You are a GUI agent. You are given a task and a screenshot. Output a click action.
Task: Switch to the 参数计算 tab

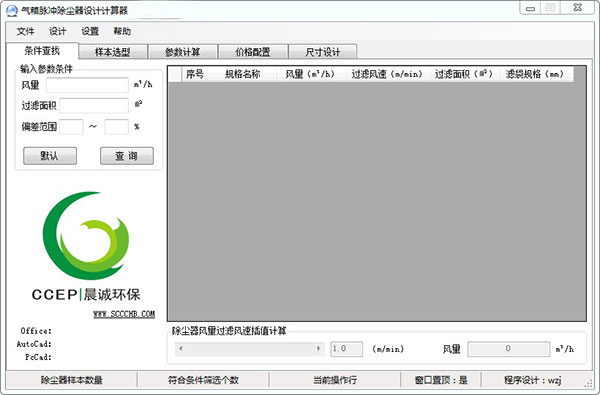click(x=183, y=52)
